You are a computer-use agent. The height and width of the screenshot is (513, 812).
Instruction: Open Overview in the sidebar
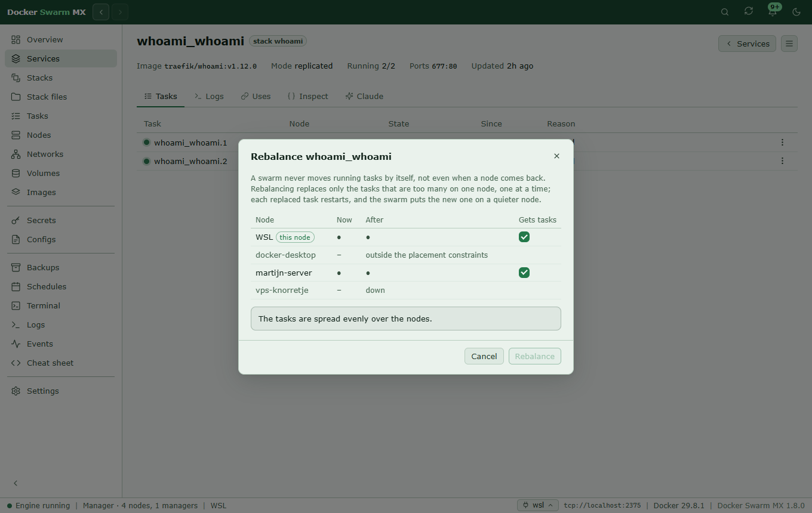[x=61, y=39]
